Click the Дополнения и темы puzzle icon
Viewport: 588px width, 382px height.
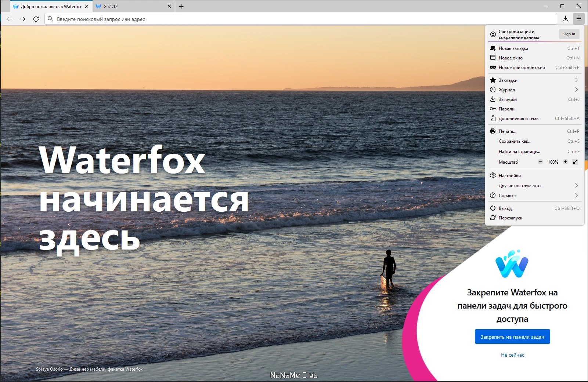pyautogui.click(x=493, y=118)
